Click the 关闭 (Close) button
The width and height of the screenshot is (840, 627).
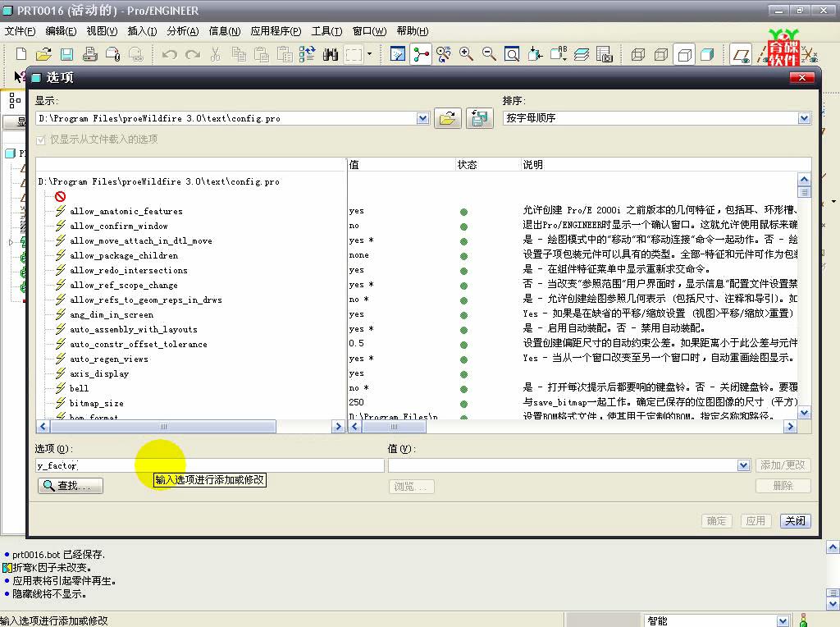(795, 520)
